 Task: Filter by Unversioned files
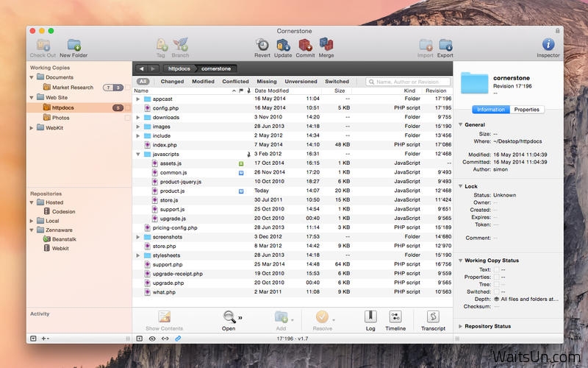point(301,82)
